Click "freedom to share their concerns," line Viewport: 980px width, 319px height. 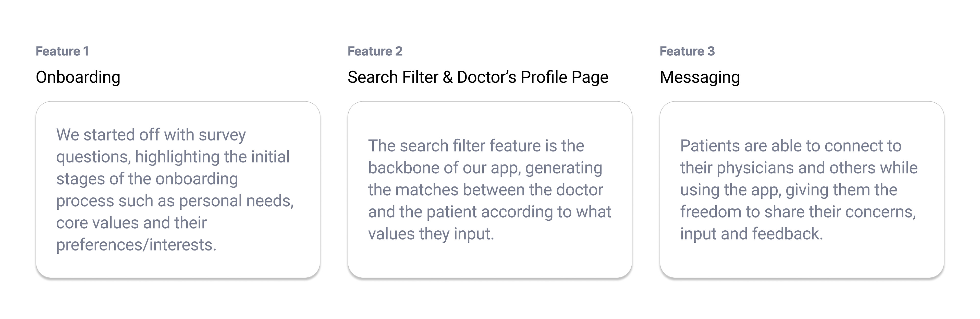click(798, 212)
